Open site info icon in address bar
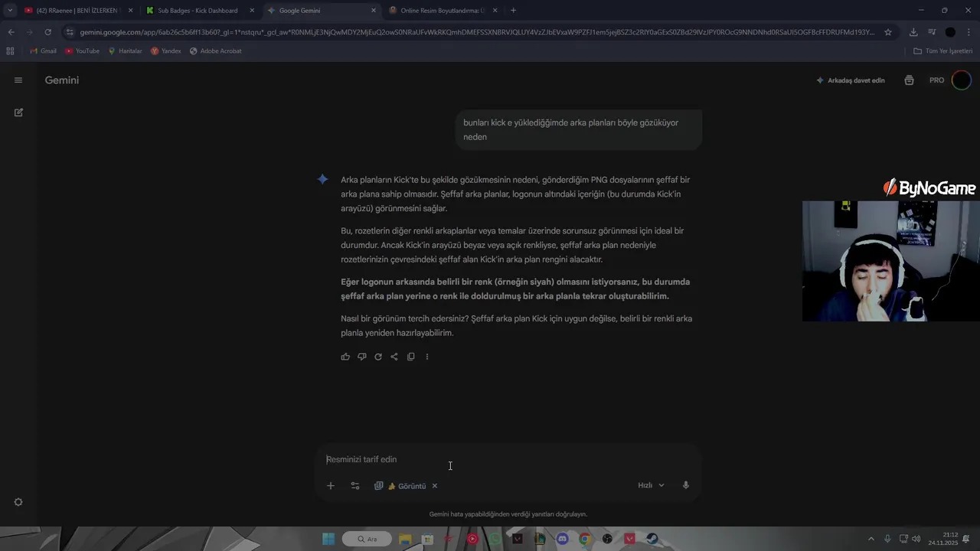980x551 pixels. [x=70, y=32]
